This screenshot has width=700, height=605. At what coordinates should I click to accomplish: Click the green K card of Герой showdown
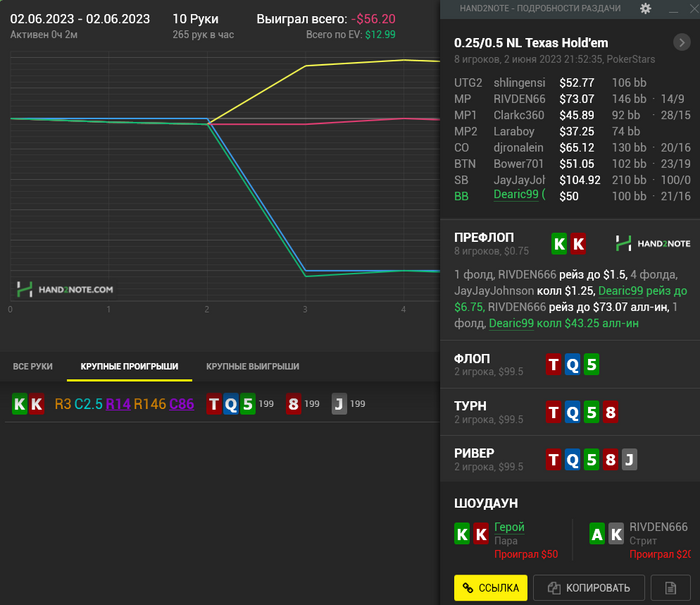(x=462, y=534)
